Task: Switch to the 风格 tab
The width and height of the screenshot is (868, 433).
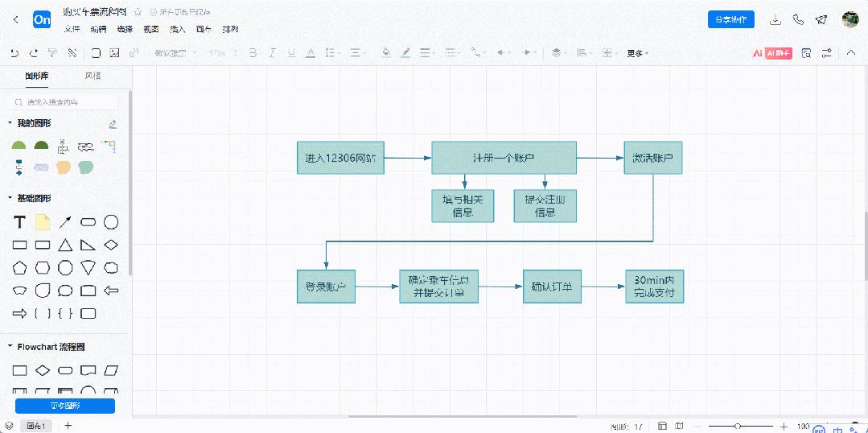Action: pyautogui.click(x=93, y=76)
